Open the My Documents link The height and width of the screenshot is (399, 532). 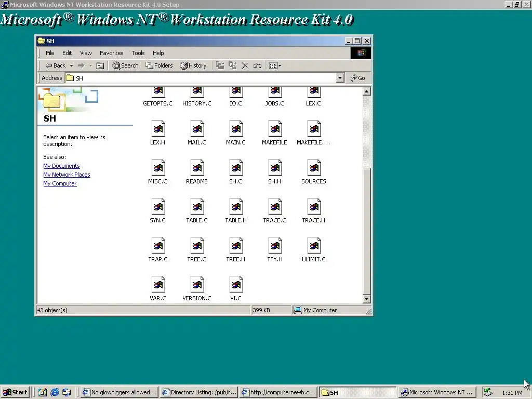click(x=61, y=166)
